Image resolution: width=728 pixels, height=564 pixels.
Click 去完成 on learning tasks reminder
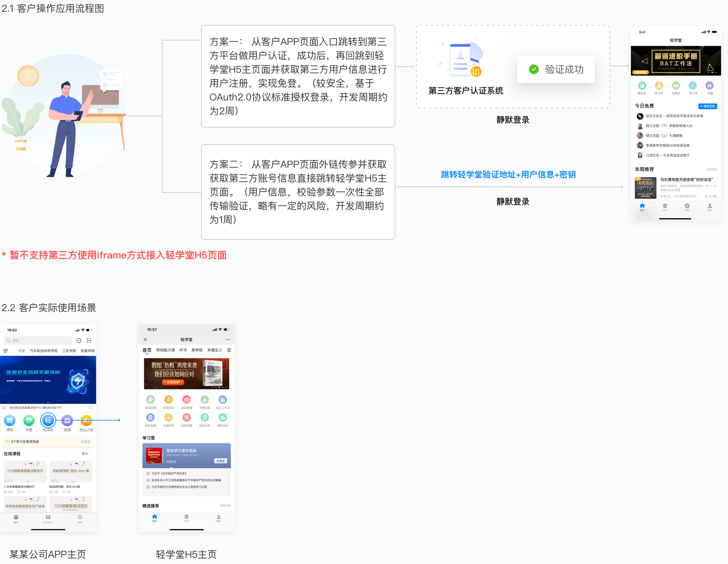tap(85, 442)
